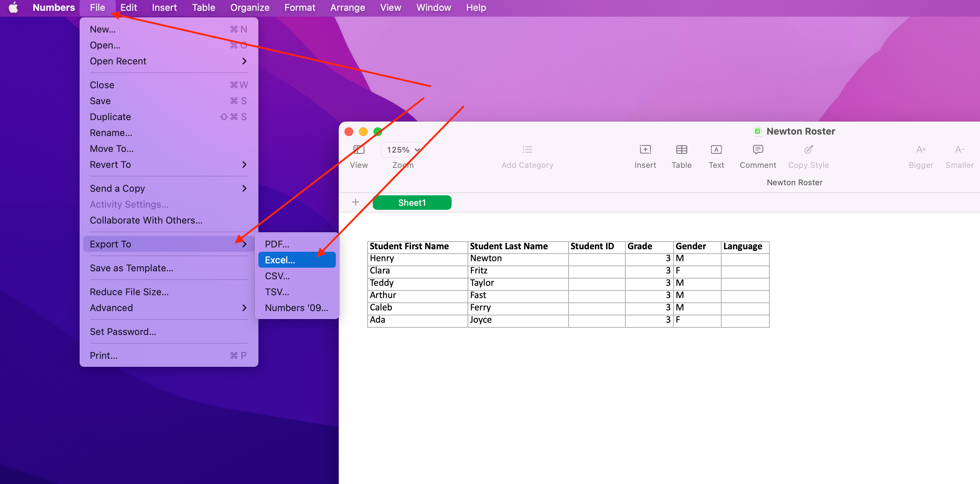980x484 pixels.
Task: Select the cell containing Fast
Action: coord(518,296)
